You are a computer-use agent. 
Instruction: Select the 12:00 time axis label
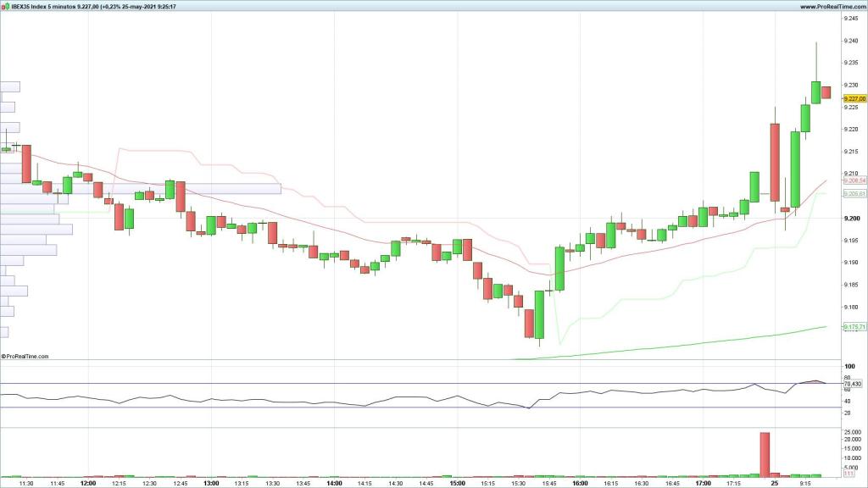[88, 483]
